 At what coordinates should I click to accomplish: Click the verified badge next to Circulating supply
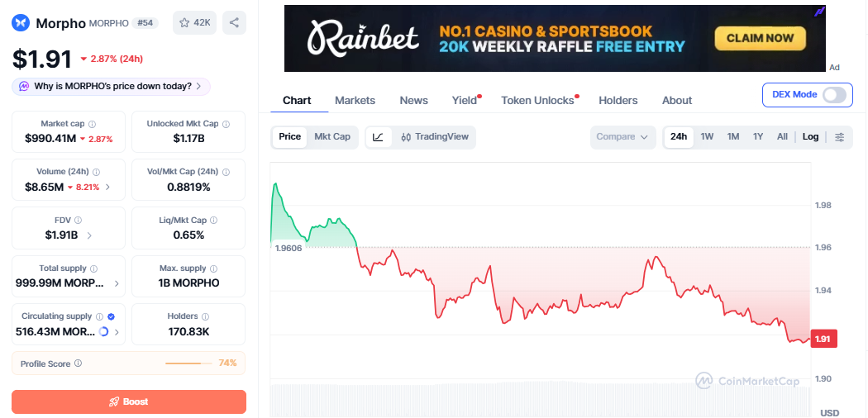(111, 316)
